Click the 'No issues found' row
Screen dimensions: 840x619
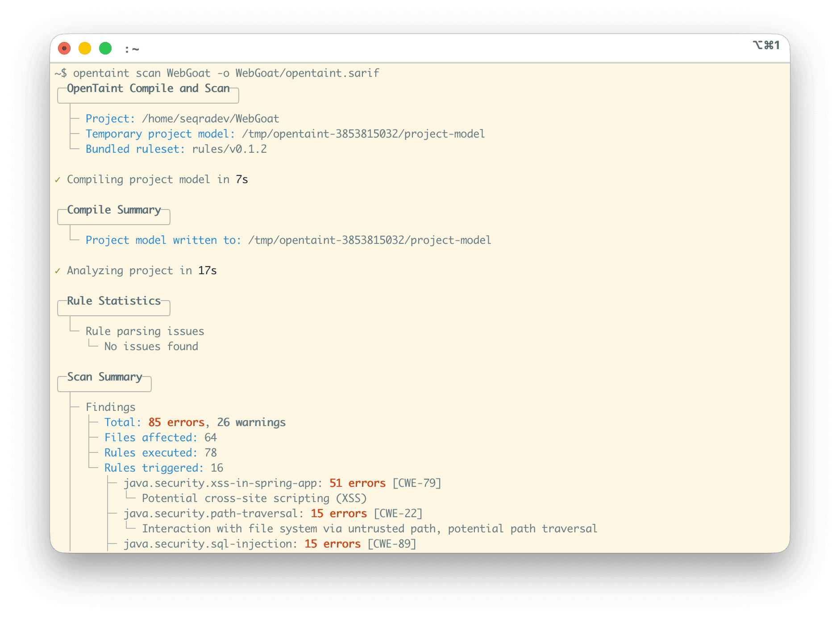(x=151, y=347)
